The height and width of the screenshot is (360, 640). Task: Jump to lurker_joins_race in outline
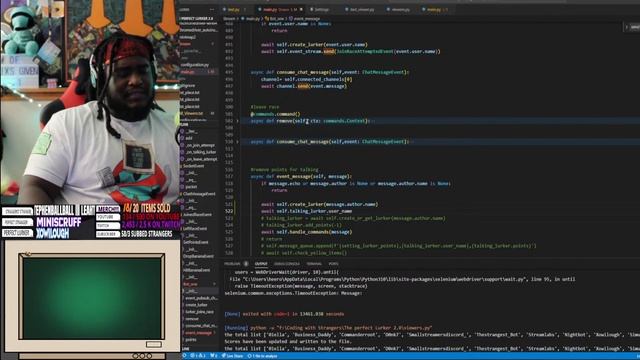coord(199,311)
